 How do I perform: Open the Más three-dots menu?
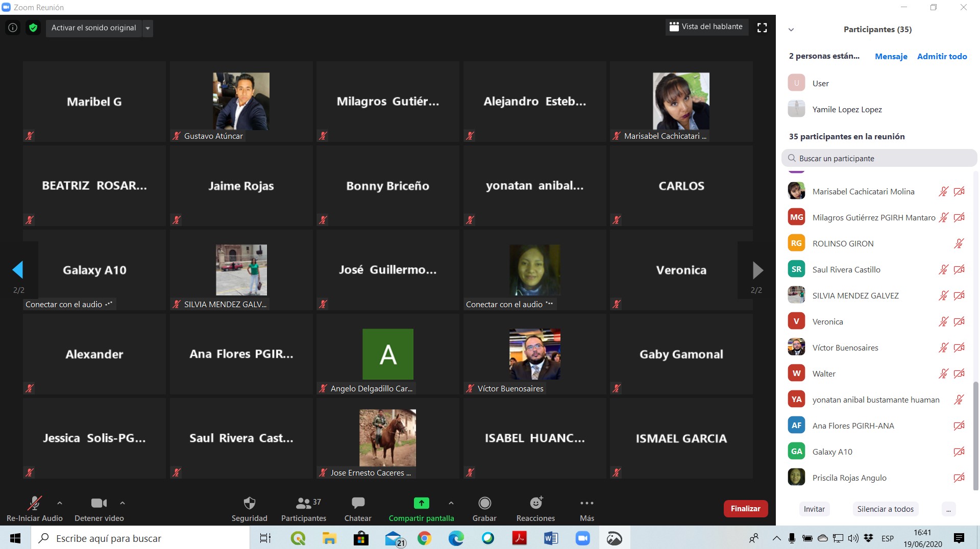[587, 504]
